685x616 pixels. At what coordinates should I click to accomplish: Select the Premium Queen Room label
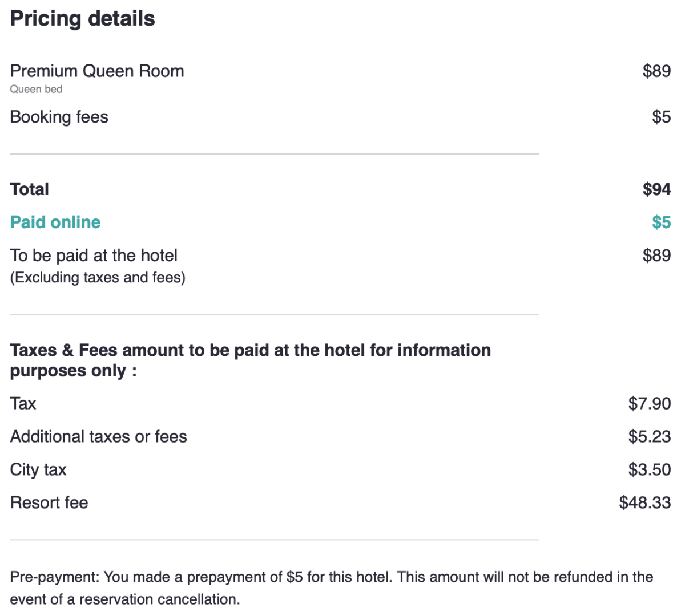(x=97, y=71)
